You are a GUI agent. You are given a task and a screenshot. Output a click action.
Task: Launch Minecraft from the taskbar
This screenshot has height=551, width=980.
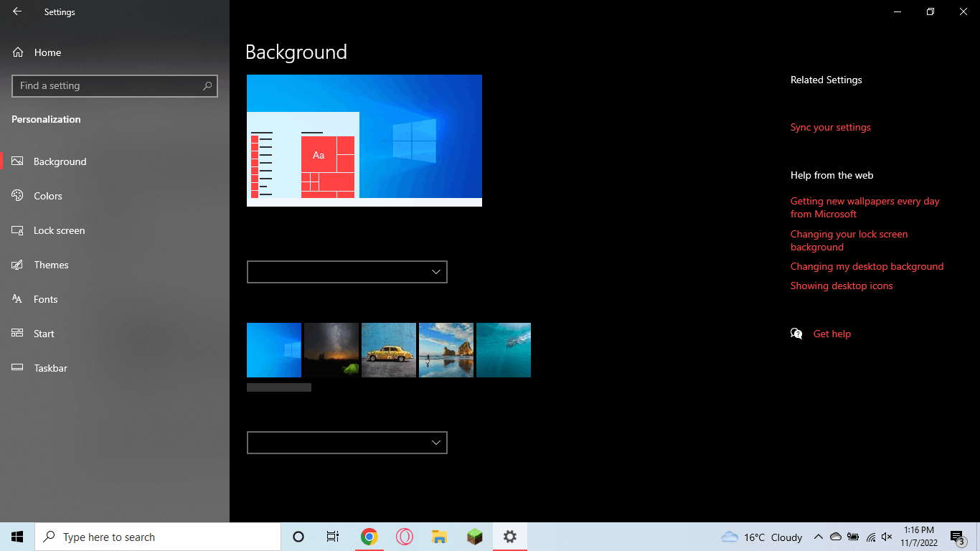click(475, 537)
